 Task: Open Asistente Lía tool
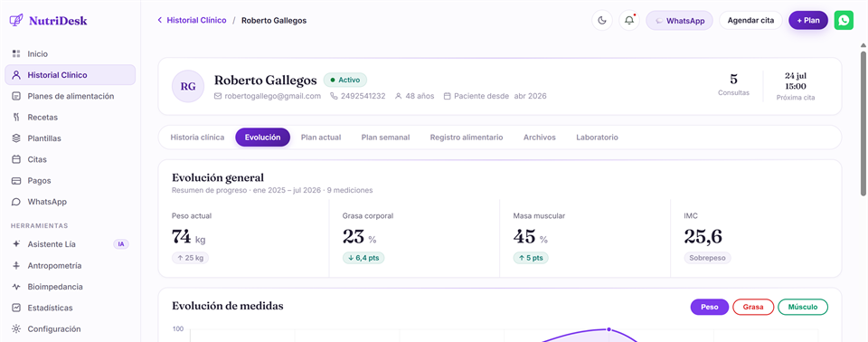[70, 244]
